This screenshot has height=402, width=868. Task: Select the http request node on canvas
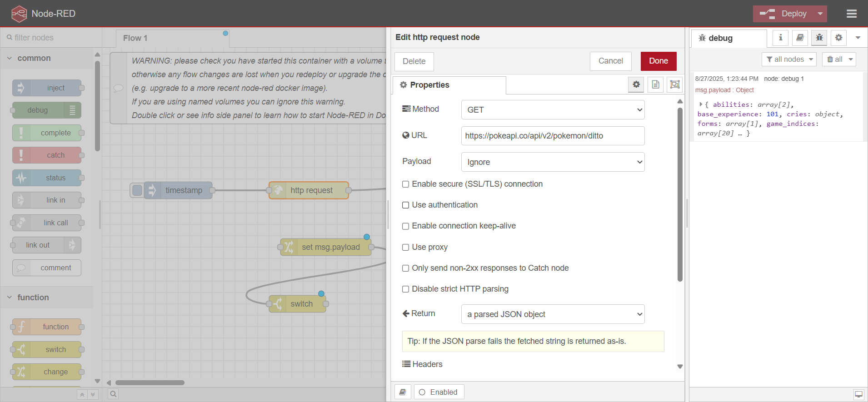point(309,190)
